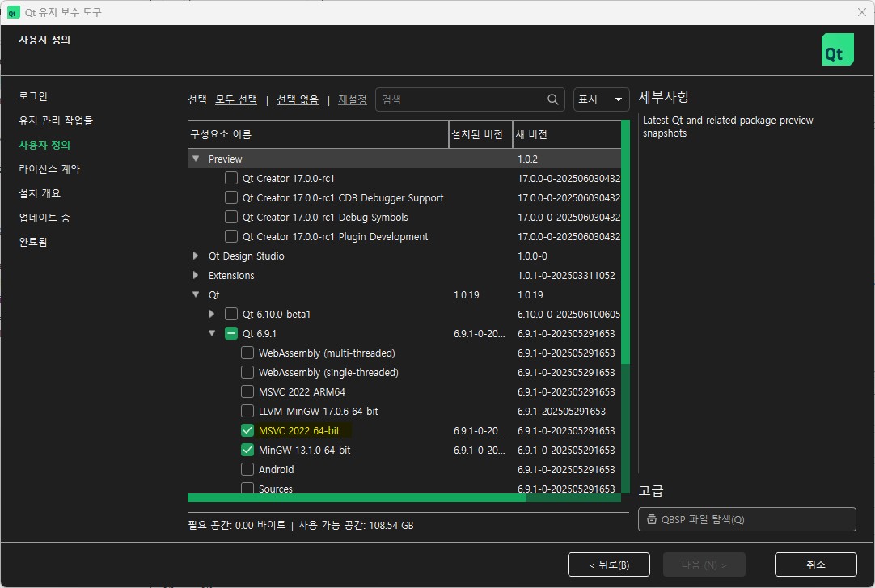This screenshot has width=875, height=588.
Task: Click the 모두 선택 link
Action: point(236,99)
